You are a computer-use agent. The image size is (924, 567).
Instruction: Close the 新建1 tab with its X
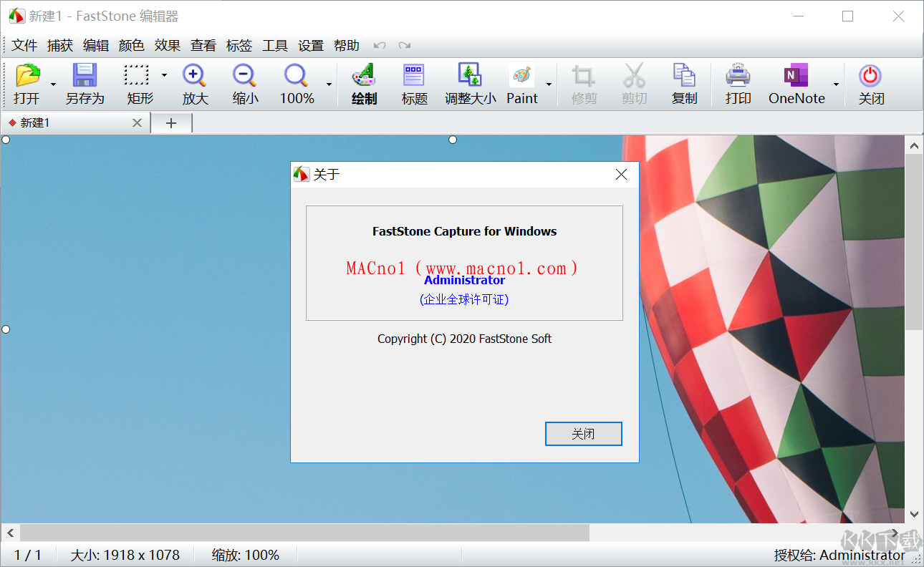pos(138,123)
